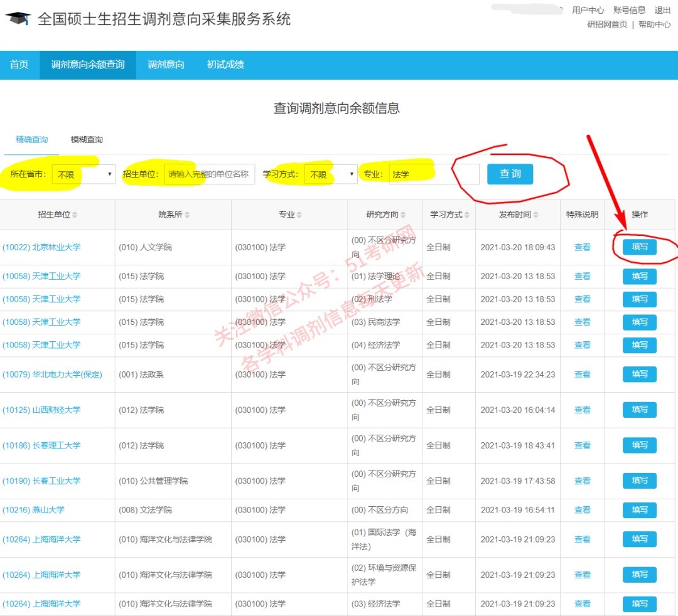This screenshot has height=616, width=678.
Task: Switch to the 模糊查询 tab
Action: coord(85,139)
